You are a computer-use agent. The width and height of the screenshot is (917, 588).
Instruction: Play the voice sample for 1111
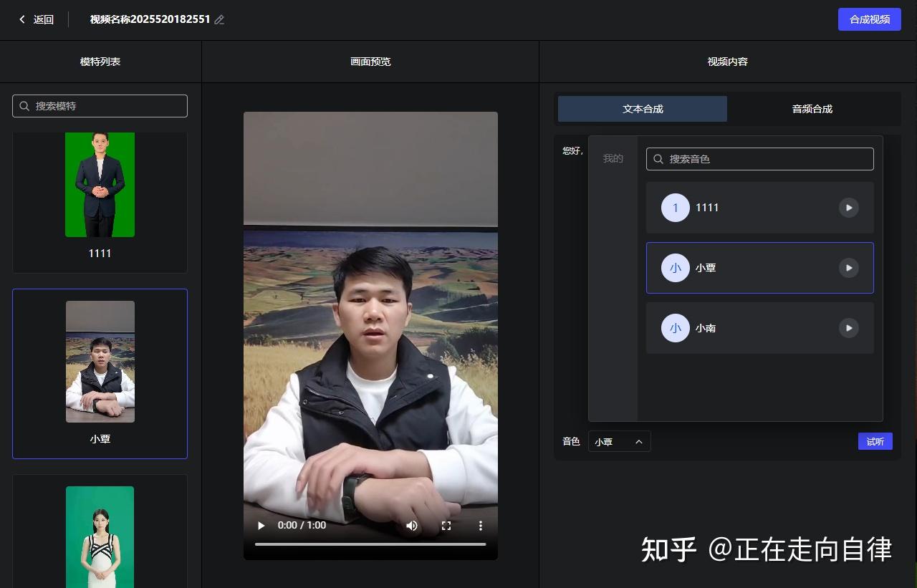click(848, 208)
